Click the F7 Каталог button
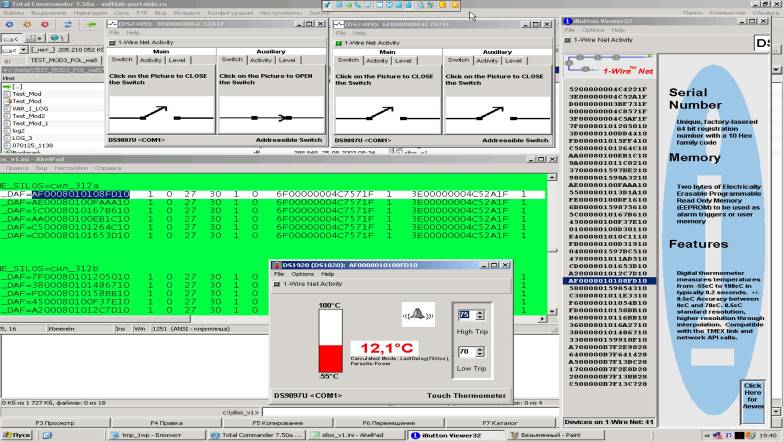 500,423
